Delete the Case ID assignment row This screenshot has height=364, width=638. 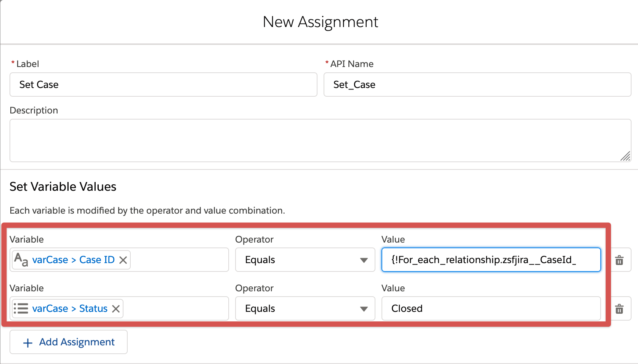point(619,260)
